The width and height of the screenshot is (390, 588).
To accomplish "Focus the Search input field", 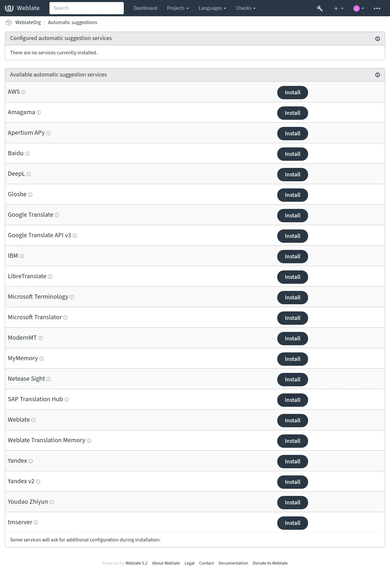I will (86, 8).
